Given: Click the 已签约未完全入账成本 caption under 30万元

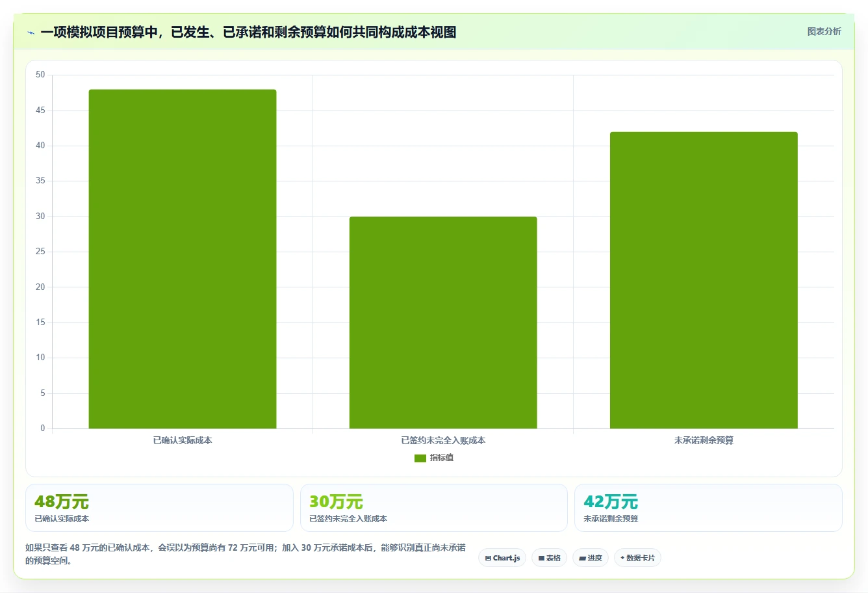Looking at the screenshot, I should tap(348, 519).
